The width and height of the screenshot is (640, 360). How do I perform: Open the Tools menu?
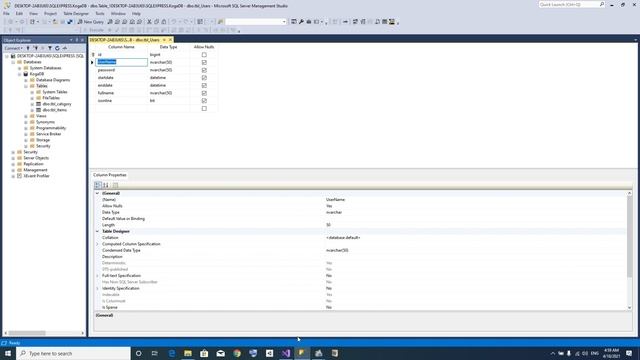coord(100,13)
